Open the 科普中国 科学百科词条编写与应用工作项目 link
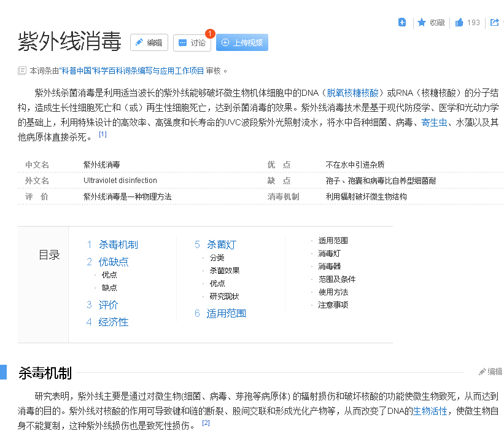Image resolution: width=504 pixels, height=436 pixels. pyautogui.click(x=131, y=71)
